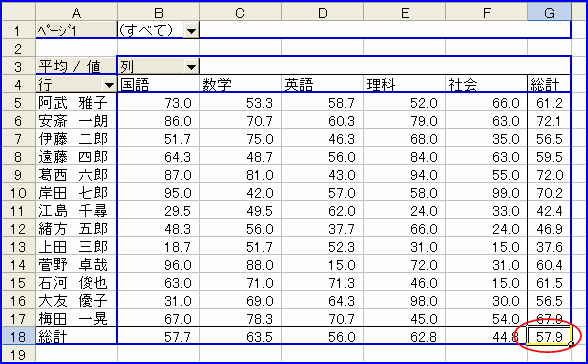588x364 pixels.
Task: Select grand total 国語 average 57.7
Action: 158,337
